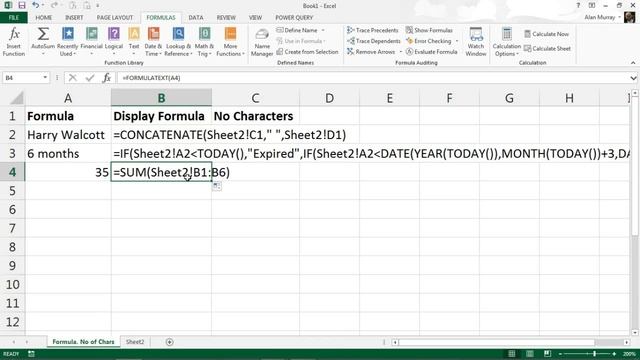Screen dimensions: 640x360
Task: Select the No Characters header cell
Action: 255,116
